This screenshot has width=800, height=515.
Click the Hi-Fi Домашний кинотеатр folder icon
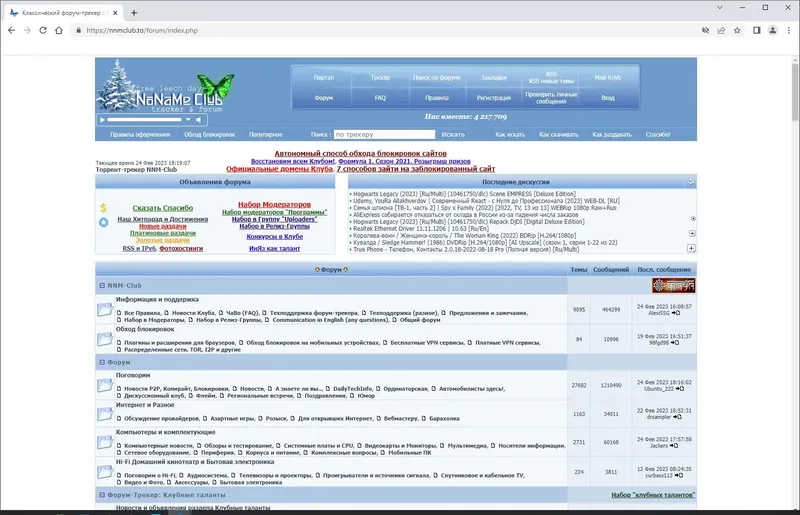pyautogui.click(x=105, y=472)
